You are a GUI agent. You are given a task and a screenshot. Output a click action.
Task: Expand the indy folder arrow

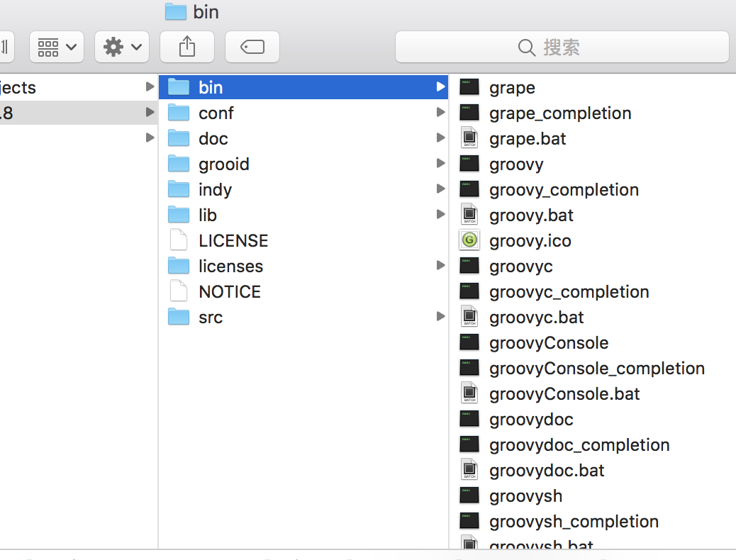[x=440, y=189]
